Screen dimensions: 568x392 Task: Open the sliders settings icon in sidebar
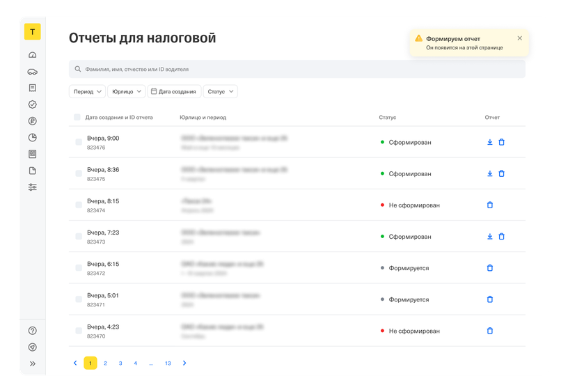point(32,187)
